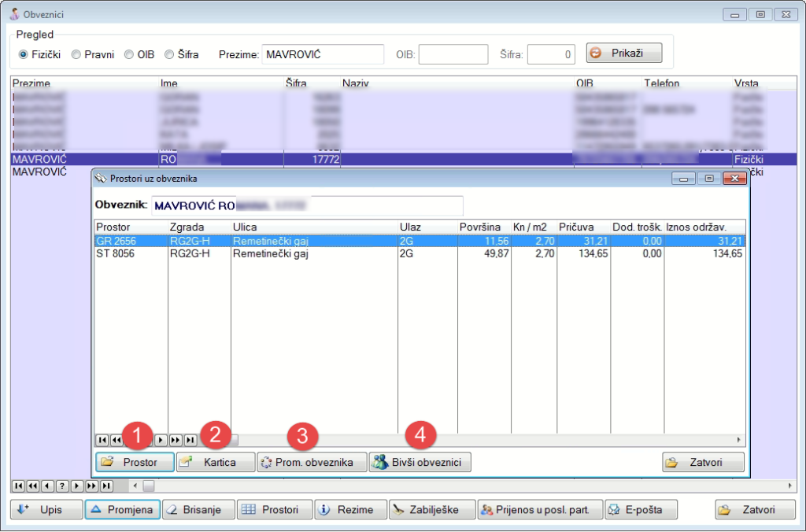This screenshot has height=532, width=806.
Task: Select the OIB radio option
Action: 130,55
